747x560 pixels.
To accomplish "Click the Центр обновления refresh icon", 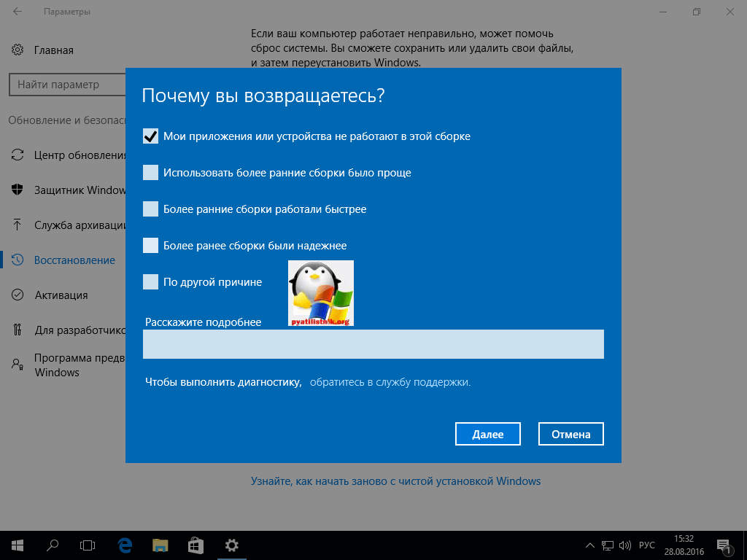I will pyautogui.click(x=18, y=155).
